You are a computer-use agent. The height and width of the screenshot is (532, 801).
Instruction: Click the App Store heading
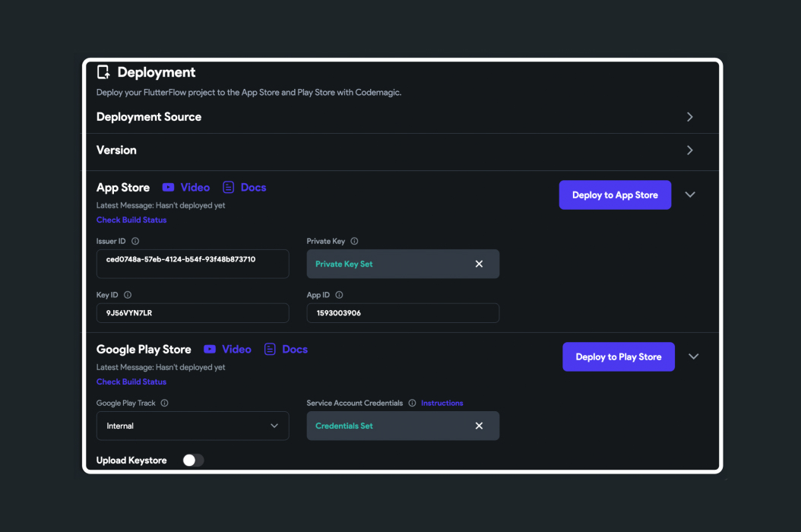(123, 188)
